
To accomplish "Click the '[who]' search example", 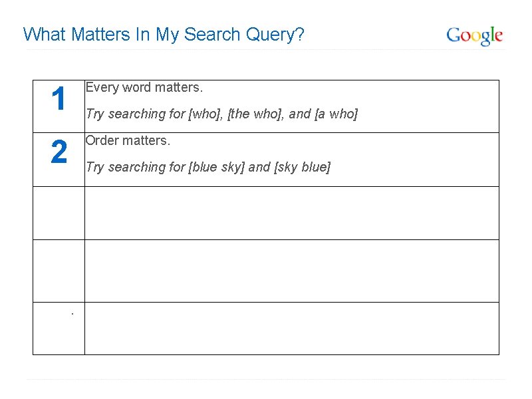I will [205, 114].
